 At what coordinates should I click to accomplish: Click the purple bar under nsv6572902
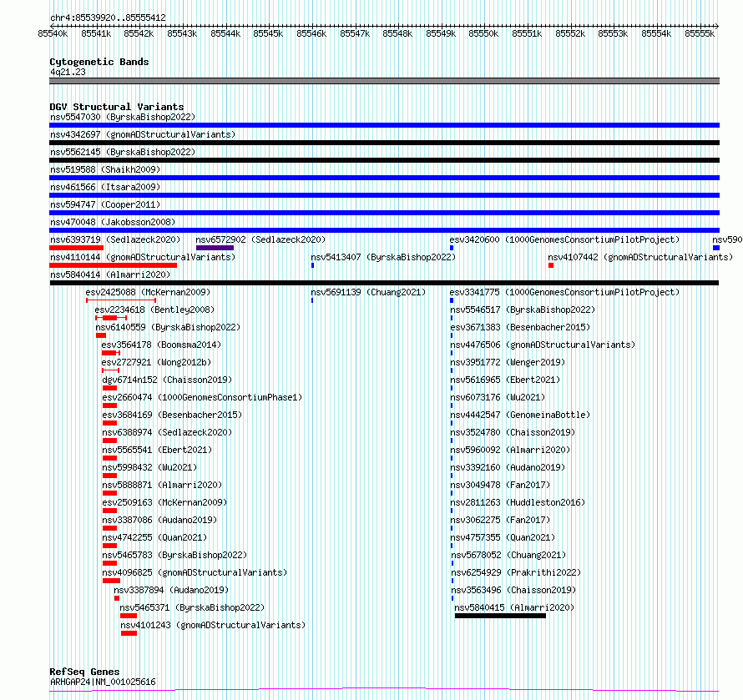(215, 248)
